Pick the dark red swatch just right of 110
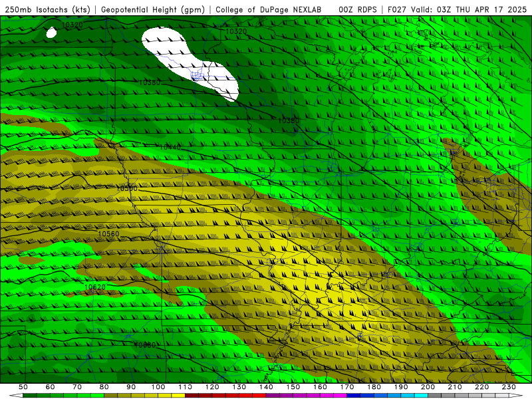 pyautogui.click(x=192, y=396)
